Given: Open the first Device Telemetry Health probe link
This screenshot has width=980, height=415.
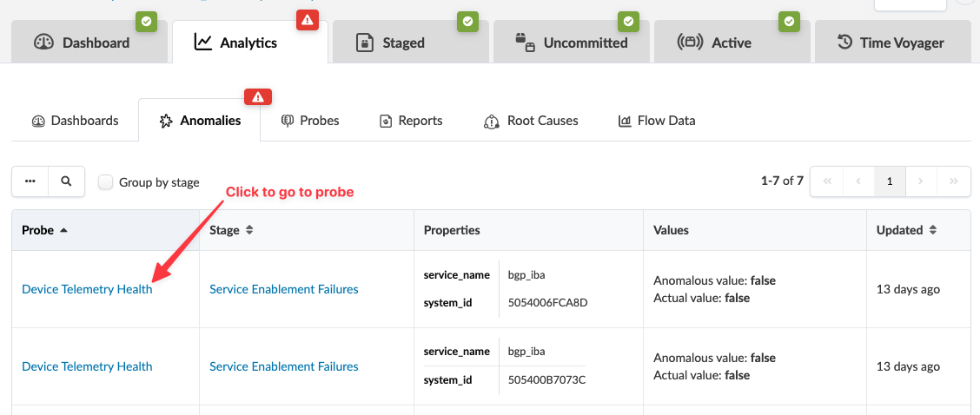Looking at the screenshot, I should click(87, 289).
